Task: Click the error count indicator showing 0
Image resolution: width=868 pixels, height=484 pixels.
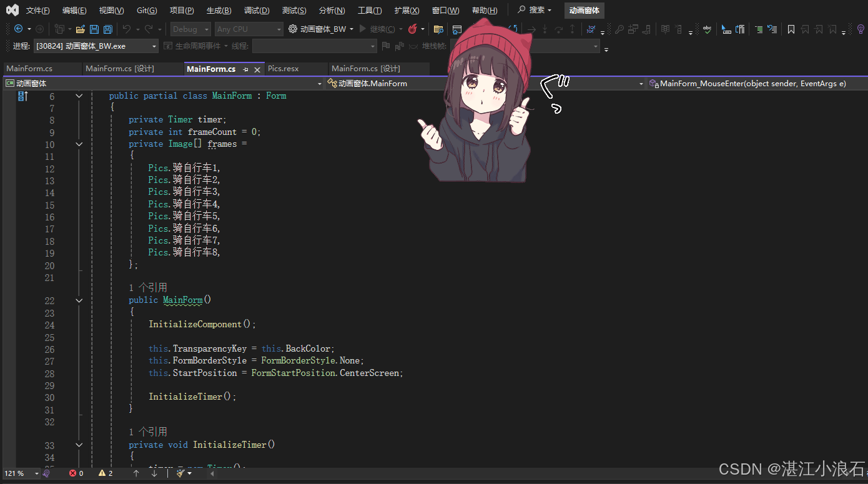Action: tap(76, 473)
